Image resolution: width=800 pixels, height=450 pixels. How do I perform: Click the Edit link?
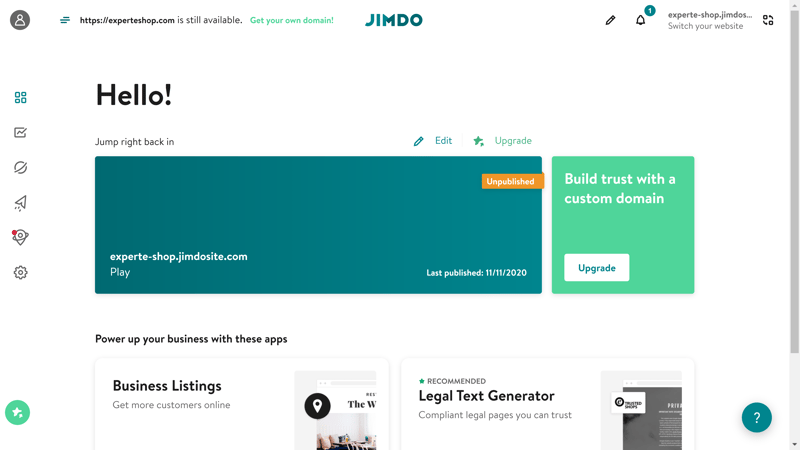(443, 141)
